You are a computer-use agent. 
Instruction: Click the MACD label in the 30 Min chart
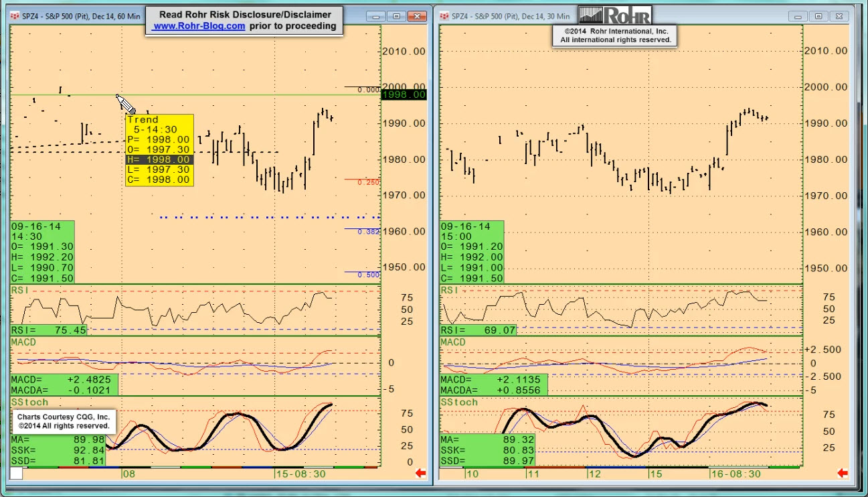pyautogui.click(x=453, y=342)
